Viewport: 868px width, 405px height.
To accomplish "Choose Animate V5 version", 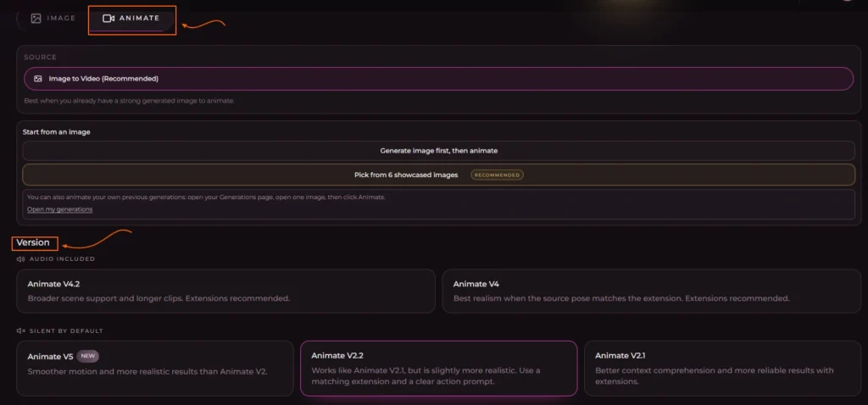I will pos(155,369).
